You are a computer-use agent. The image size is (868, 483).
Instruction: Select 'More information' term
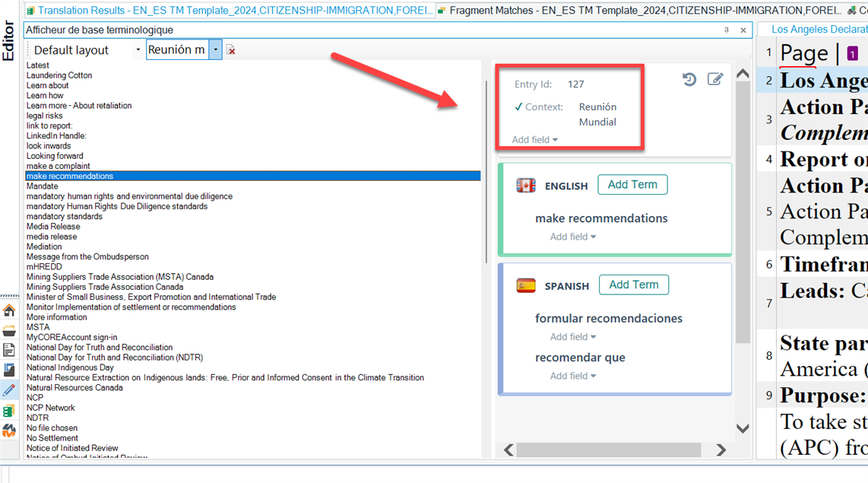click(x=56, y=317)
